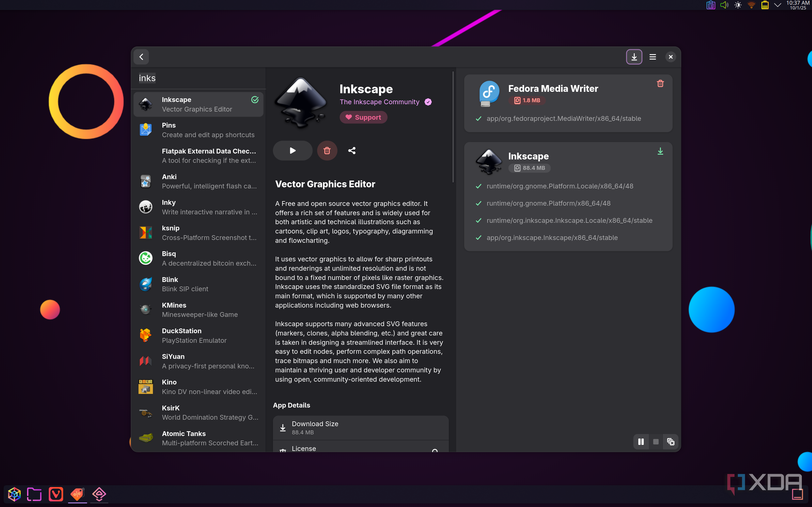Click the search field containing 'inks'

198,78
